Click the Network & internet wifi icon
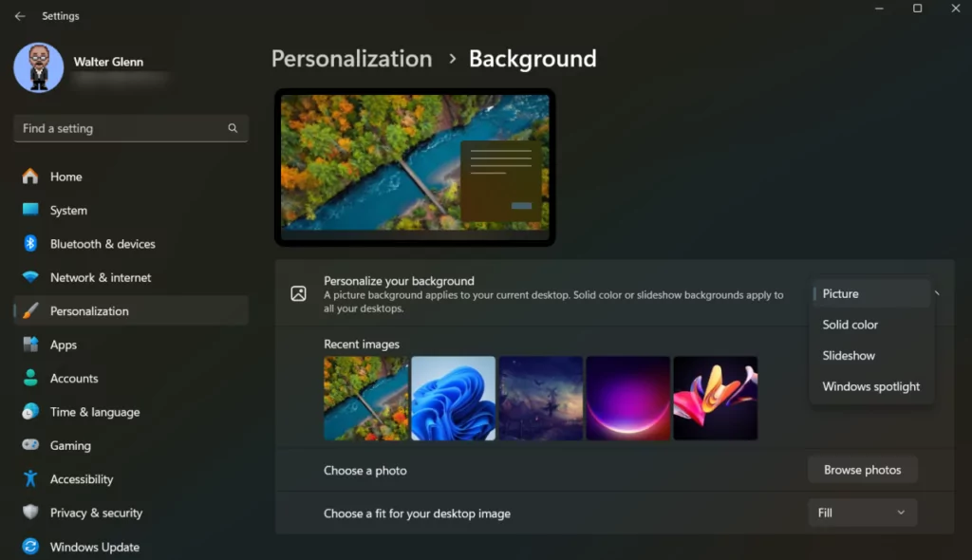 pos(29,277)
